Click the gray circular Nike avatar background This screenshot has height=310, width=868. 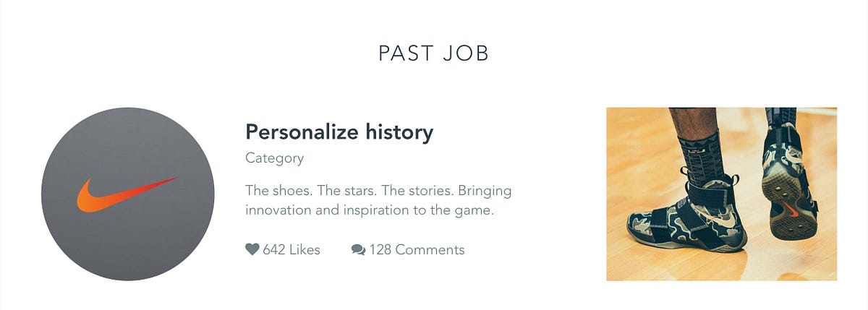click(x=127, y=194)
